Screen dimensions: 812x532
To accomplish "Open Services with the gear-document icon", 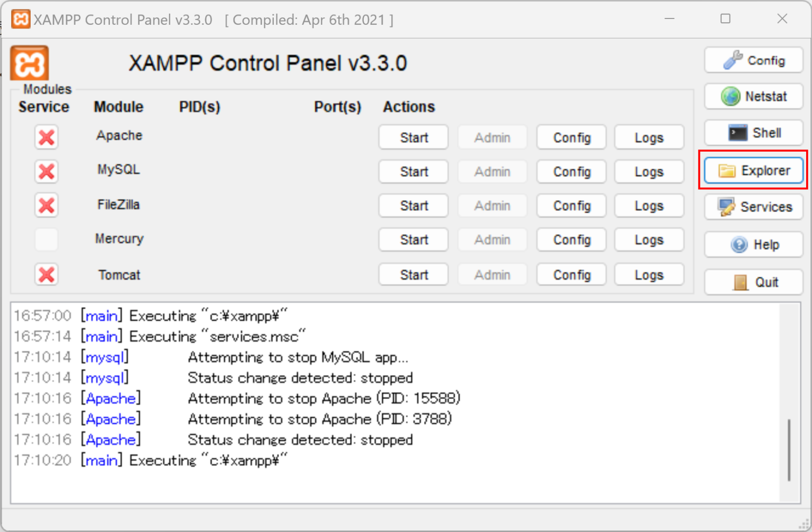I will [x=726, y=207].
